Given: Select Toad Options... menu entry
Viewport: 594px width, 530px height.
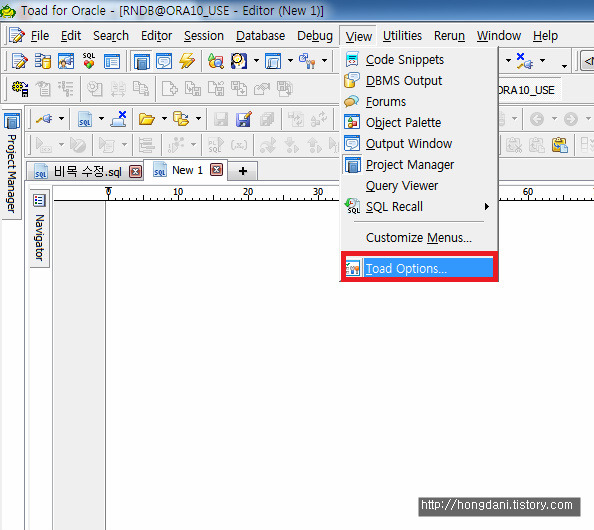Looking at the screenshot, I should click(419, 268).
